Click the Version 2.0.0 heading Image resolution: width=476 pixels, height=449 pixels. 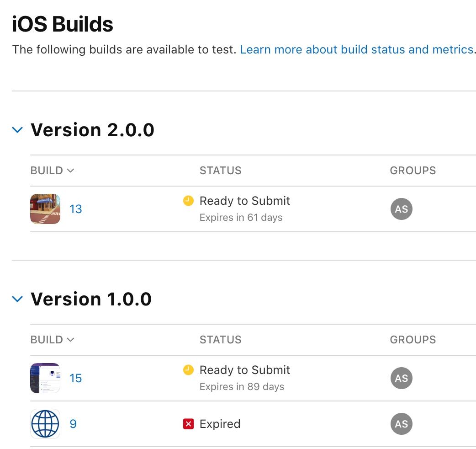pyautogui.click(x=93, y=130)
